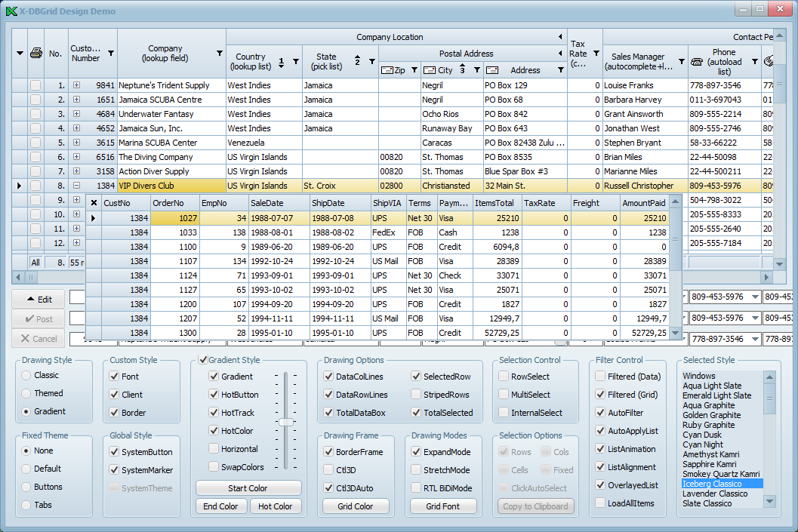Select the Classic drawing style radio button

27,375
